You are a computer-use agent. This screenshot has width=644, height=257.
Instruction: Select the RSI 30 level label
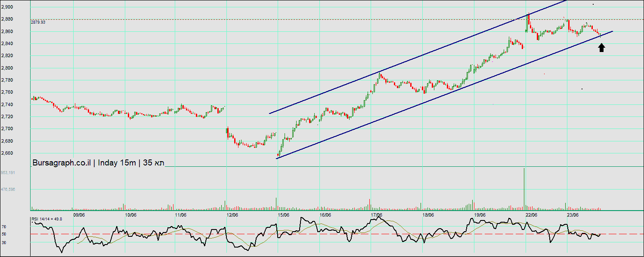(x=3, y=243)
